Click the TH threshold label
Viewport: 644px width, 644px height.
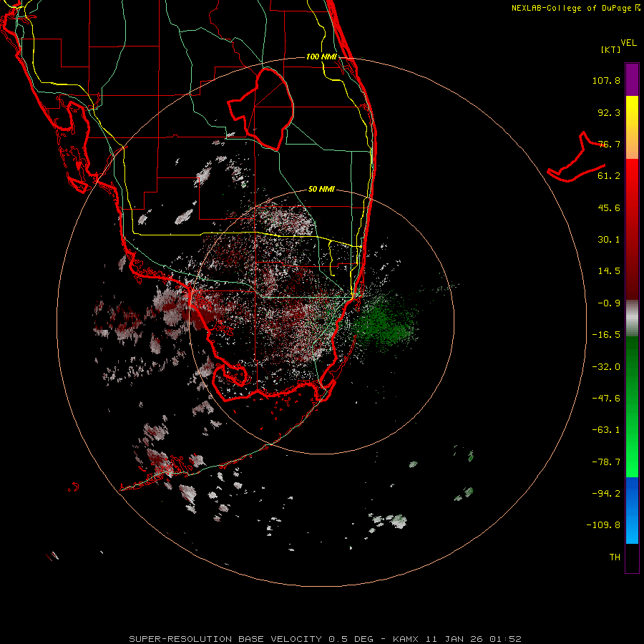(x=615, y=557)
